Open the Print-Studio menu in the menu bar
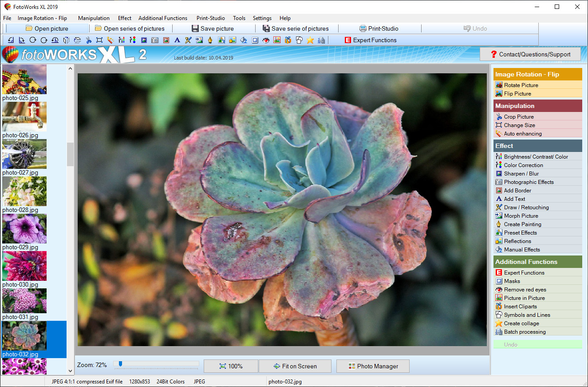The height and width of the screenshot is (387, 588). click(210, 18)
